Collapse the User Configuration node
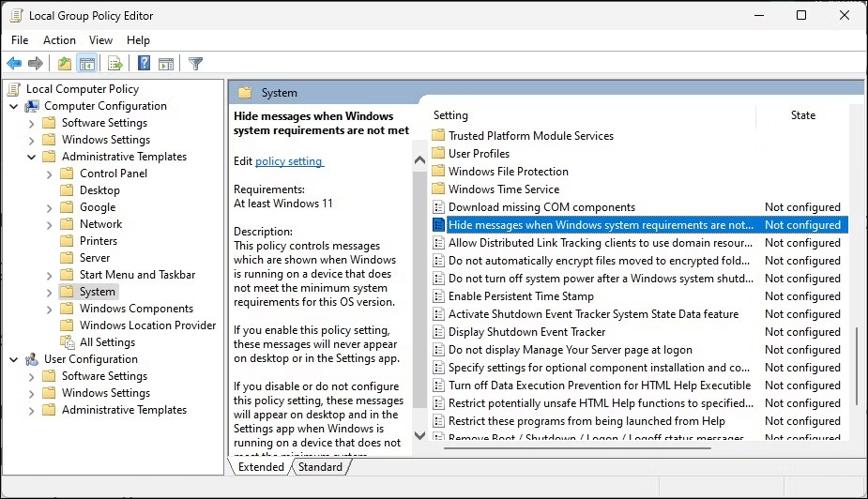This screenshot has width=868, height=499. point(14,359)
